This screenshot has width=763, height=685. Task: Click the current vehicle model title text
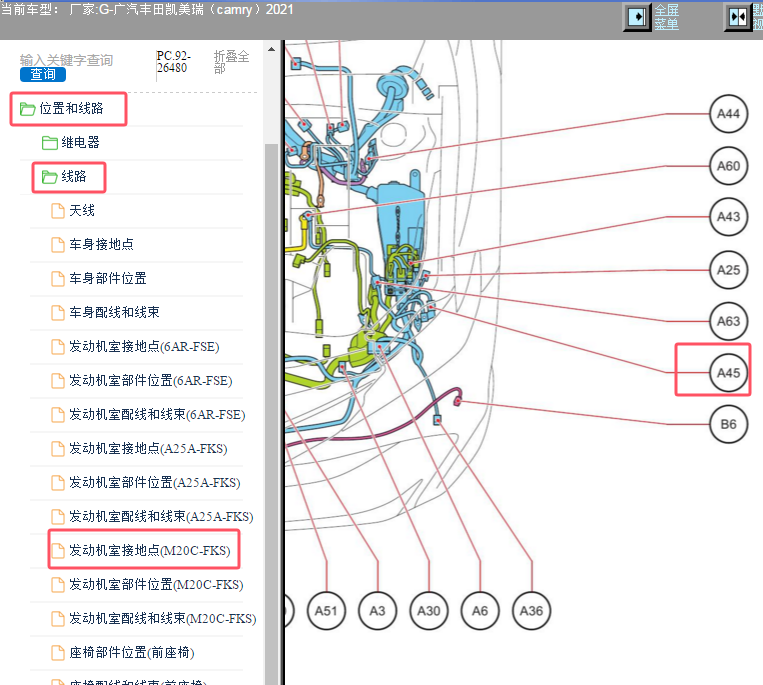(x=147, y=10)
